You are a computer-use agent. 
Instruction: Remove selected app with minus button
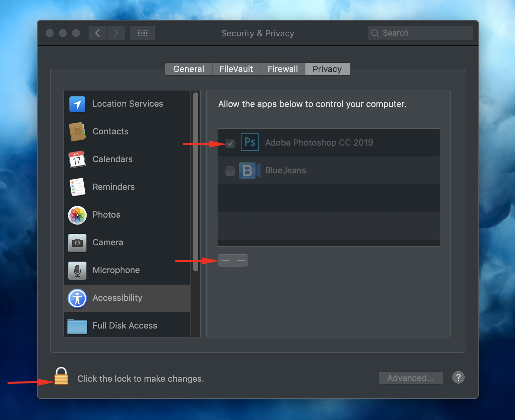point(240,261)
